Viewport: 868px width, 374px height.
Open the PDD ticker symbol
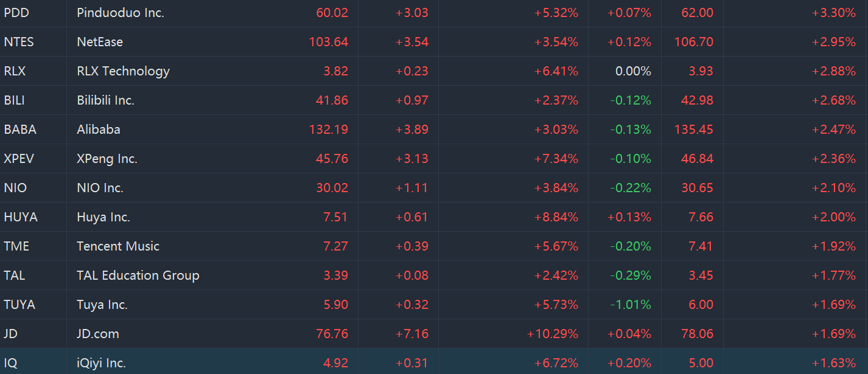click(16, 13)
